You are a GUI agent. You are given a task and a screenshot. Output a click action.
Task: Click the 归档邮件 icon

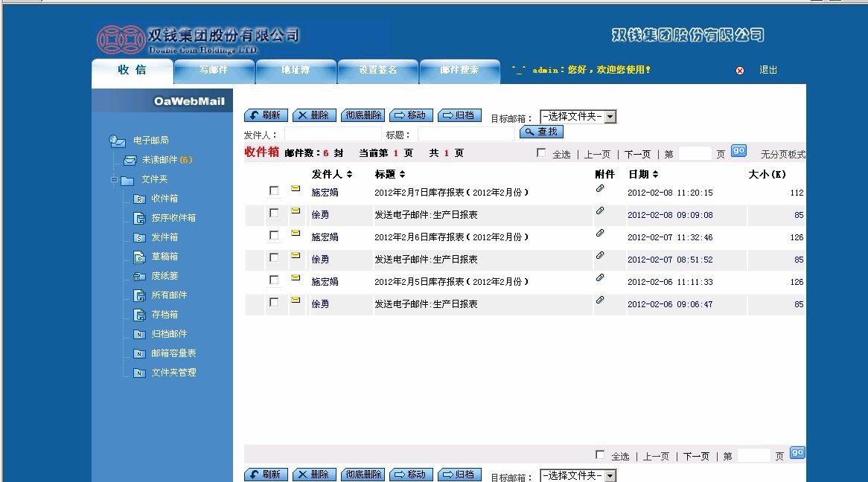click(x=139, y=334)
